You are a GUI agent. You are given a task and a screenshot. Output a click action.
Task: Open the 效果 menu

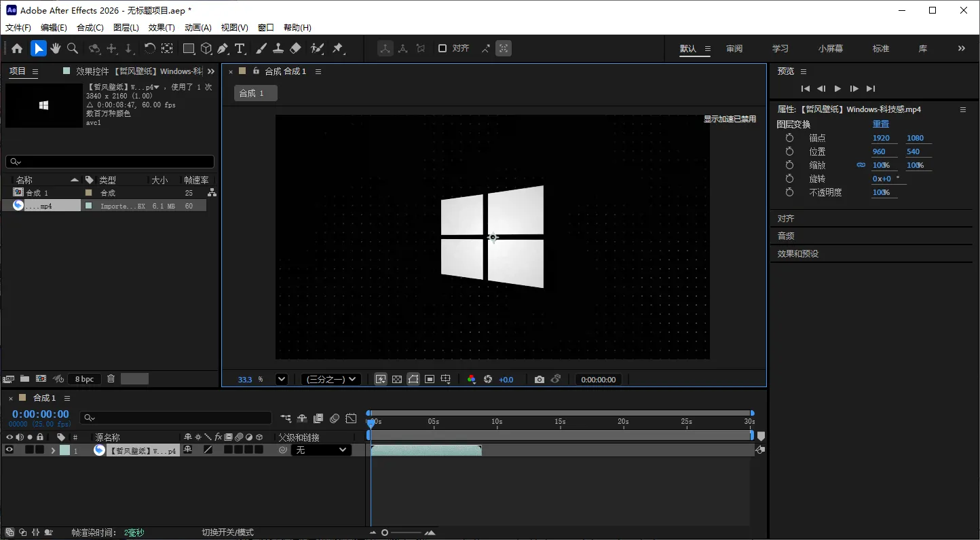tap(161, 27)
